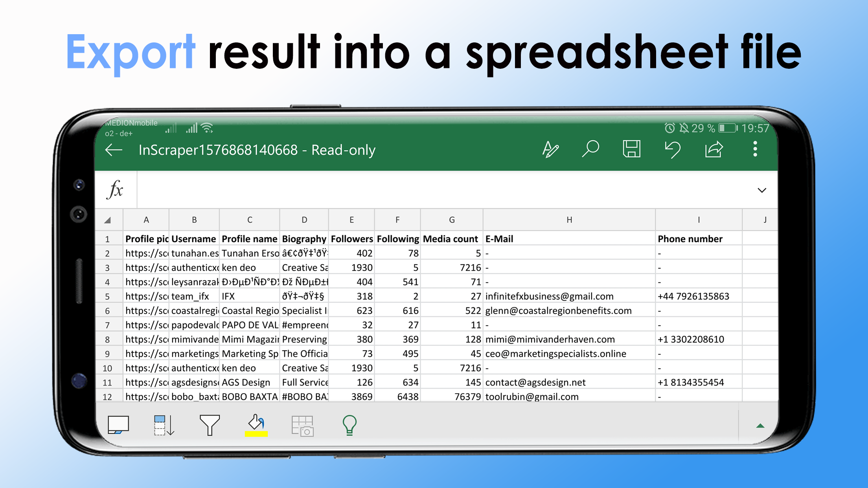Tap the insert data from picture icon
This screenshot has width=868, height=488.
coord(303,426)
